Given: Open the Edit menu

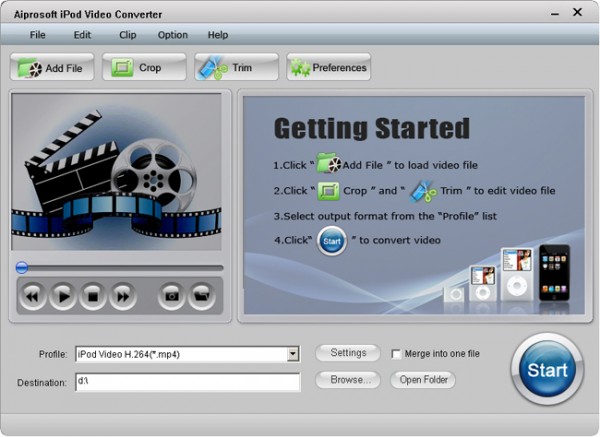Looking at the screenshot, I should pyautogui.click(x=82, y=35).
